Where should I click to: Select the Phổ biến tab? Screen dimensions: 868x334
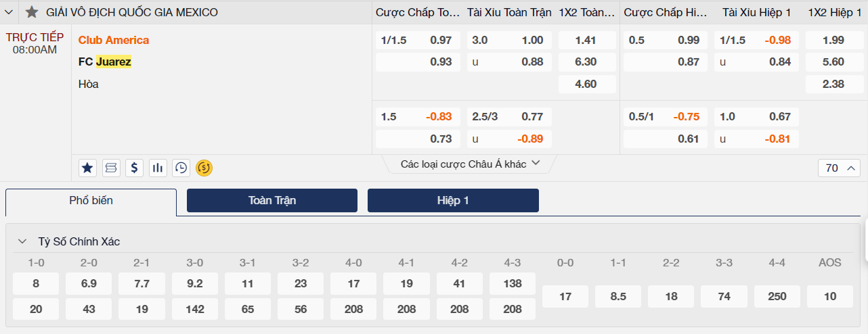[91, 201]
